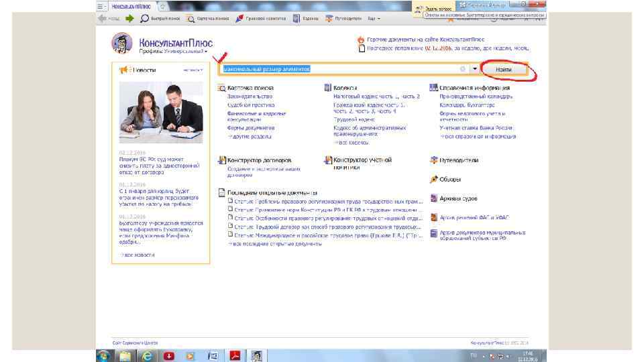
Task: Open все последние открытые документы link
Action: (275, 244)
